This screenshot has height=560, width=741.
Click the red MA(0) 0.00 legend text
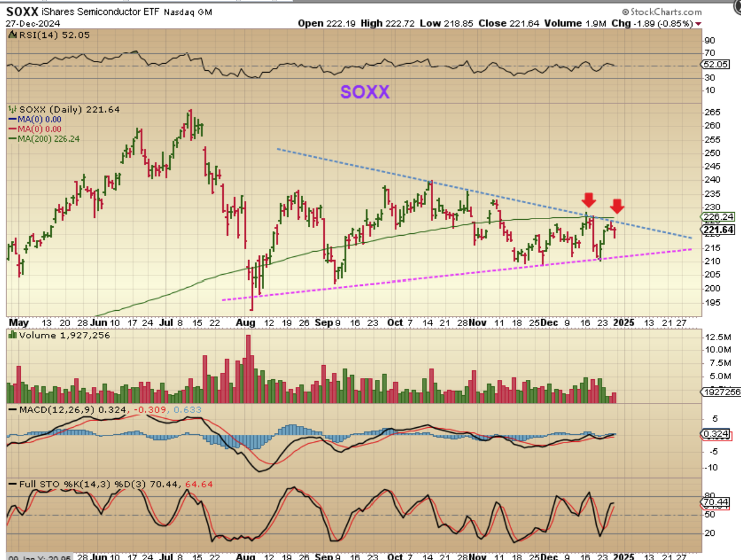pyautogui.click(x=40, y=129)
